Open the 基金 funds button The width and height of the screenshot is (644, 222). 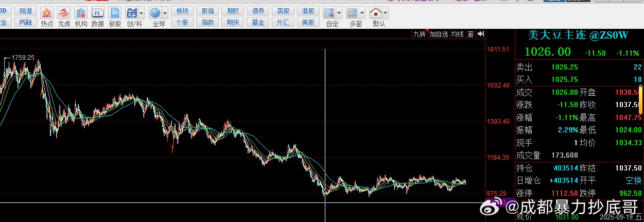click(258, 22)
